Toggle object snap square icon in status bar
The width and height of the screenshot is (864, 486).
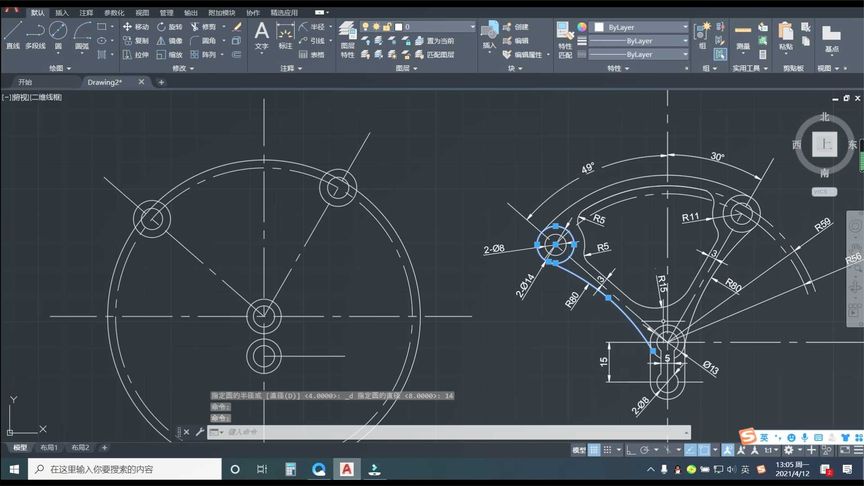point(704,450)
